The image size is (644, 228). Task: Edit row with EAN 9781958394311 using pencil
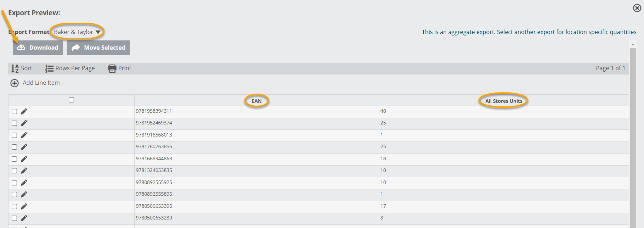click(24, 111)
